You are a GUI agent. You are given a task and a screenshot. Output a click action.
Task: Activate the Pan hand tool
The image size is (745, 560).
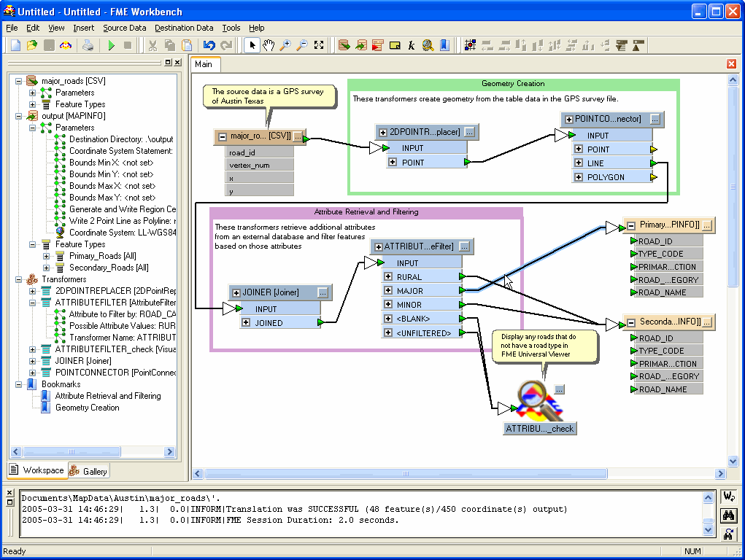coord(269,44)
